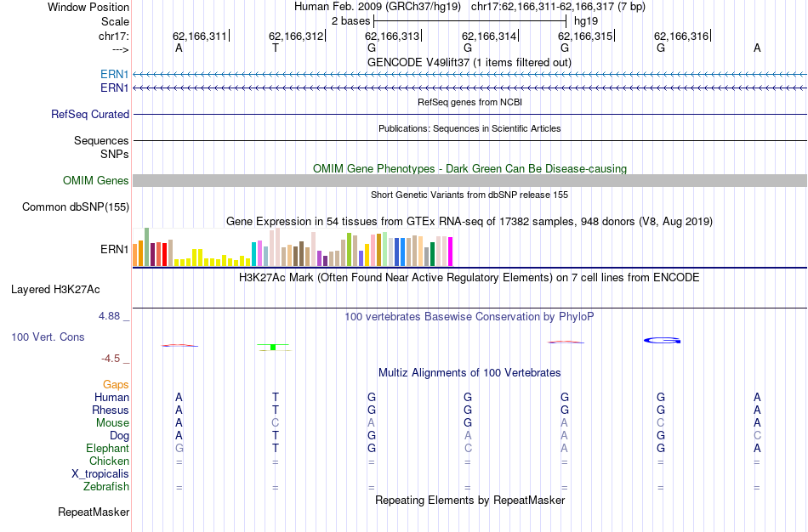Click position label 62,166,314

coord(489,36)
